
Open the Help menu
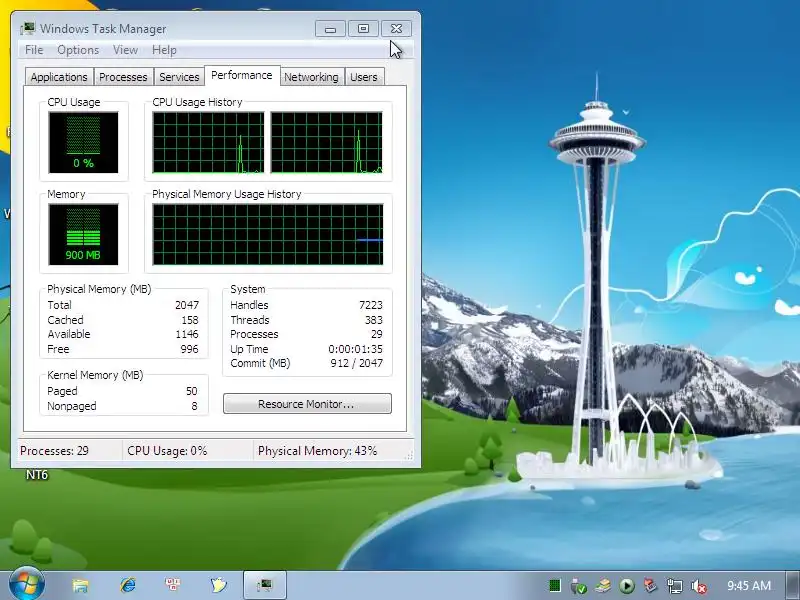tap(164, 50)
